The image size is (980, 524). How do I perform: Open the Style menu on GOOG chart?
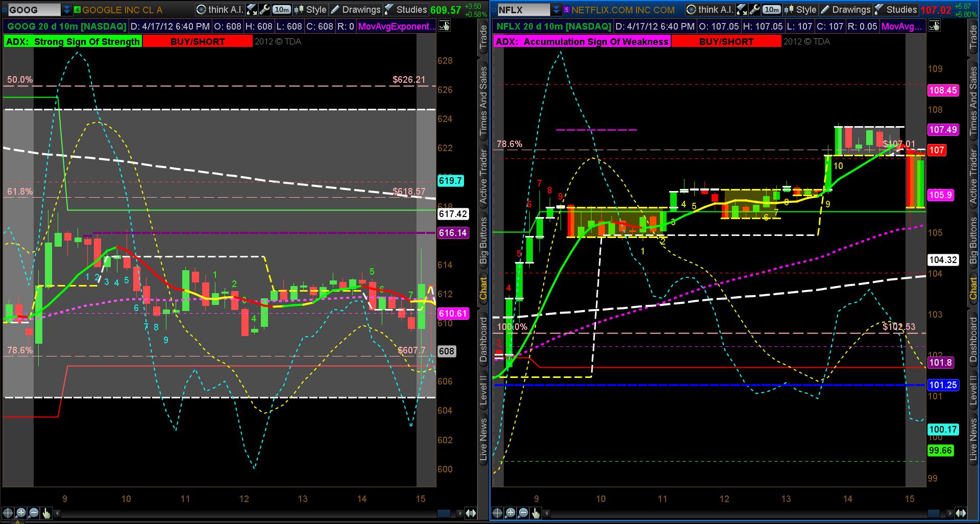[x=311, y=10]
